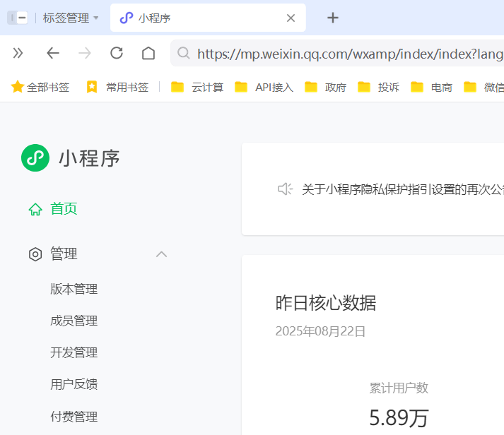Click the date 2025年08月22日
This screenshot has height=435, width=504.
pyautogui.click(x=320, y=331)
